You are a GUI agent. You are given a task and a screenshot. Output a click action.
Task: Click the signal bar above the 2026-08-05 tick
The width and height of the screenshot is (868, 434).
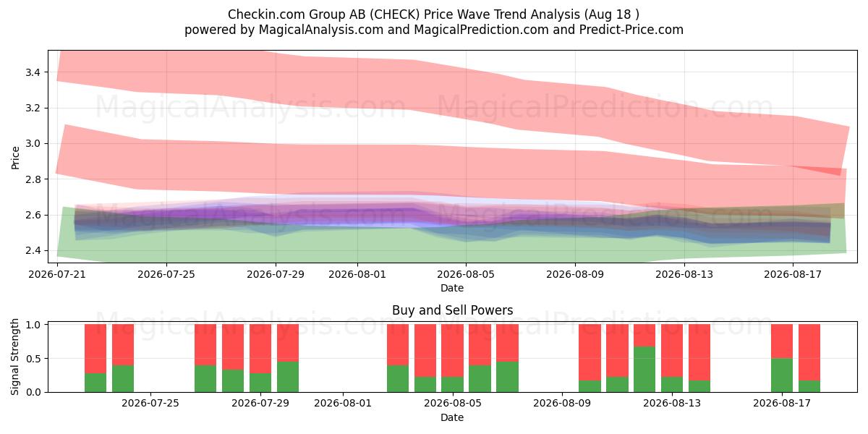point(453,358)
